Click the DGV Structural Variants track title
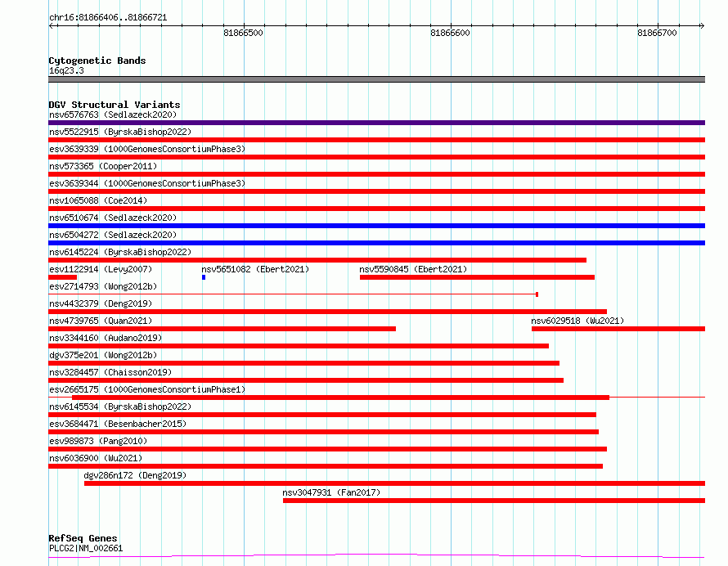 [115, 105]
